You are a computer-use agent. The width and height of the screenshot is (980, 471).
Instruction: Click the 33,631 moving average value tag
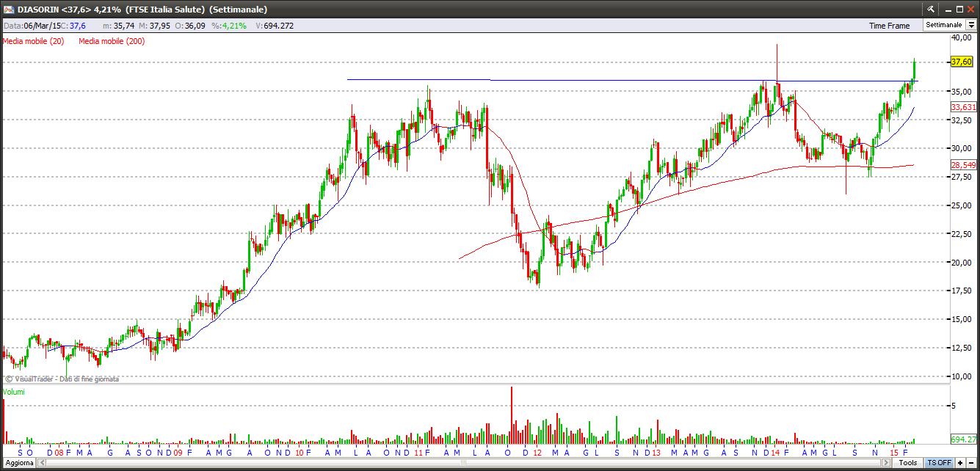[963, 107]
